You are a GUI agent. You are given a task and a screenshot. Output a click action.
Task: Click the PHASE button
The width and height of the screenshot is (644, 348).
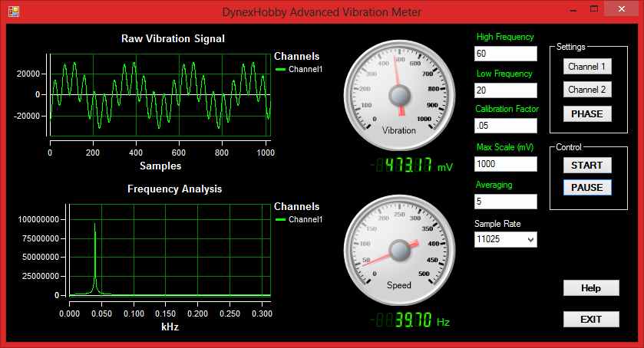[587, 113]
